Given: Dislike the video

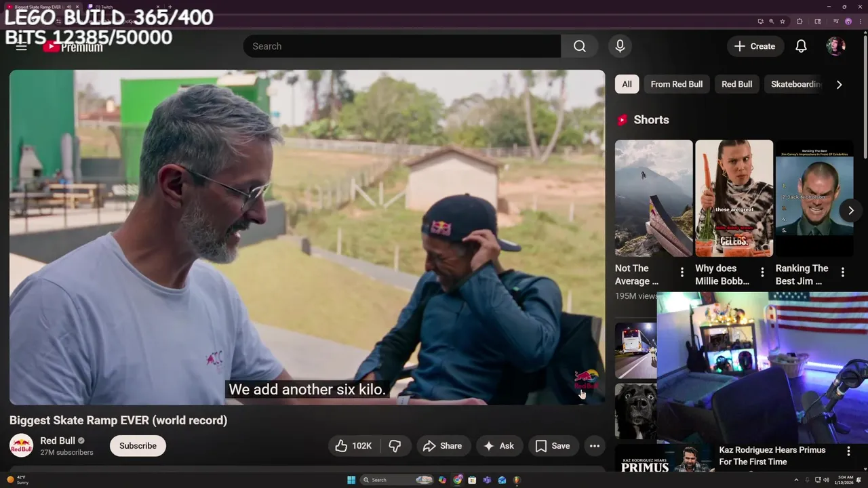Looking at the screenshot, I should [395, 446].
